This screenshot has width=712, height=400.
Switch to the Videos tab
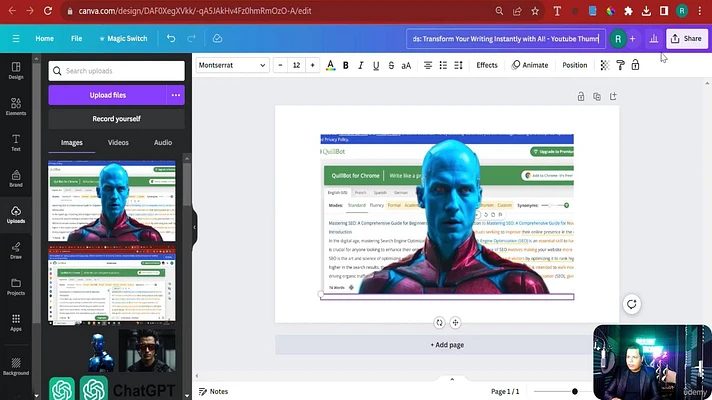coord(118,143)
